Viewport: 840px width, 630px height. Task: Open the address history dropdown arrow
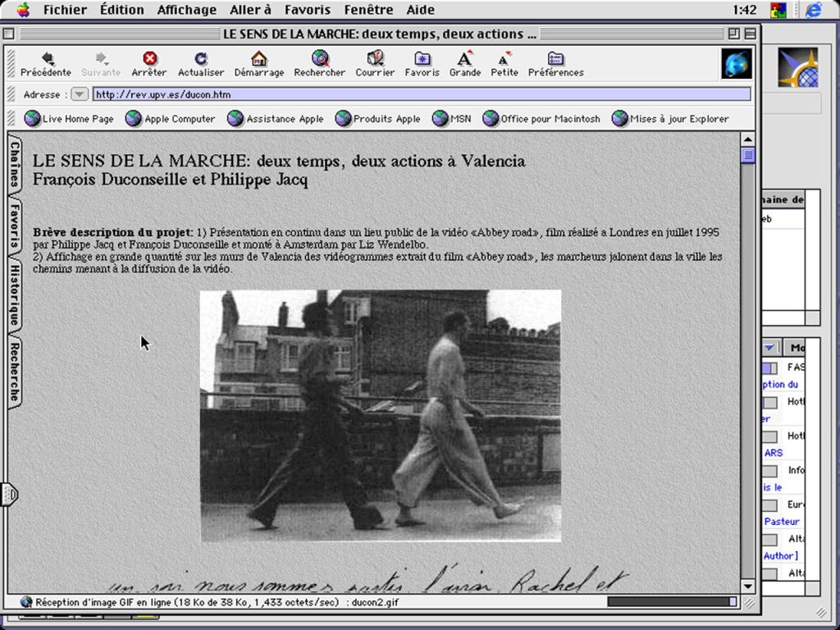click(x=79, y=94)
